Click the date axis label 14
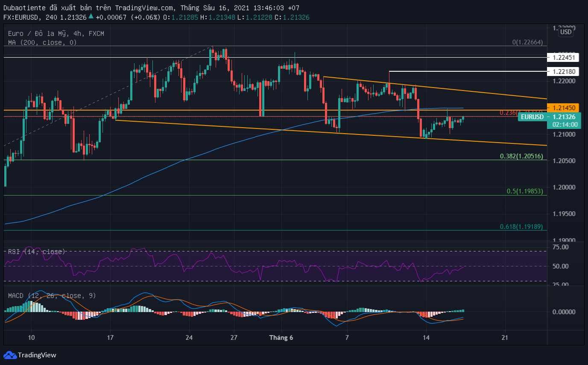588x365 pixels. coord(426,338)
